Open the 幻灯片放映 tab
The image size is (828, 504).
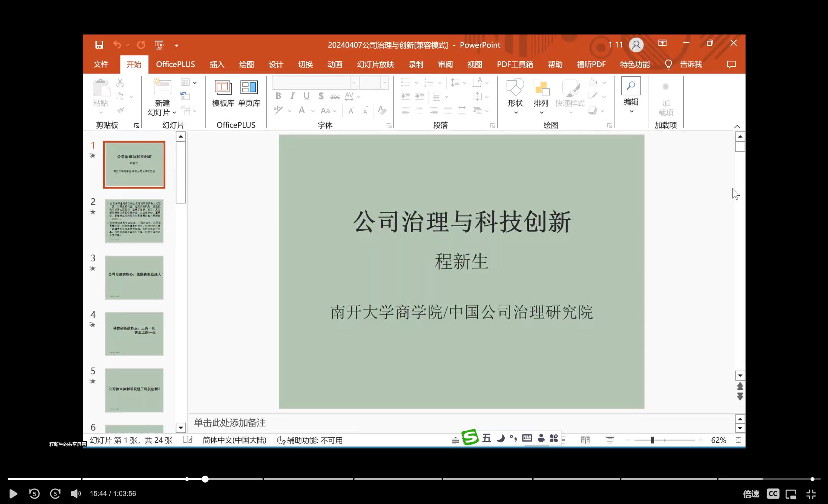pyautogui.click(x=375, y=64)
